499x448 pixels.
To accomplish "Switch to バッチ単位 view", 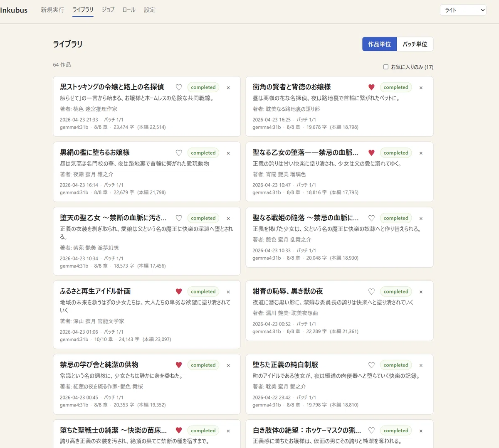I will pyautogui.click(x=415, y=44).
